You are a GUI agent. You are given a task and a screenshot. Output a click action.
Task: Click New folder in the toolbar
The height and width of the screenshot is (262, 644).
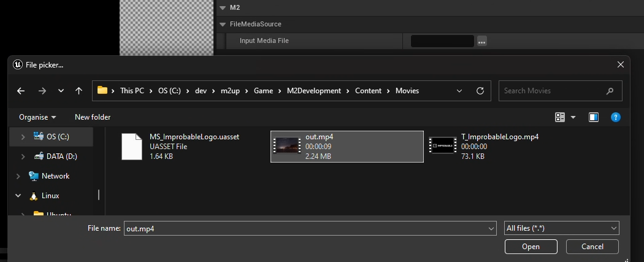pyautogui.click(x=93, y=117)
